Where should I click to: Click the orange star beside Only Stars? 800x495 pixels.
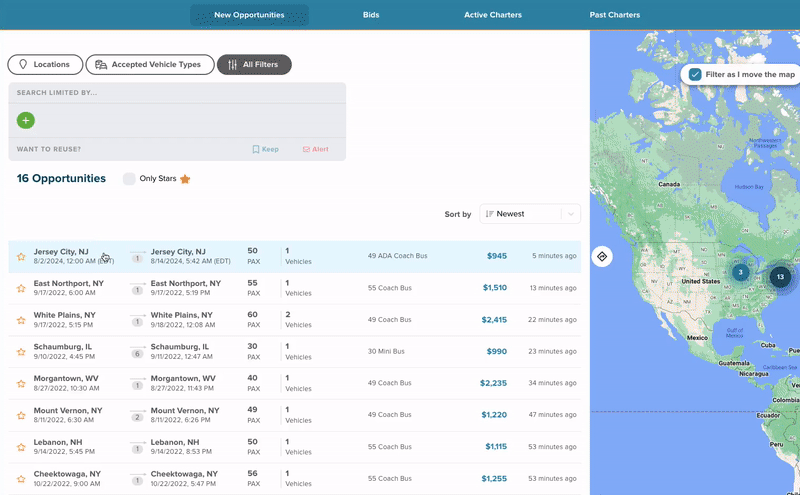click(185, 179)
